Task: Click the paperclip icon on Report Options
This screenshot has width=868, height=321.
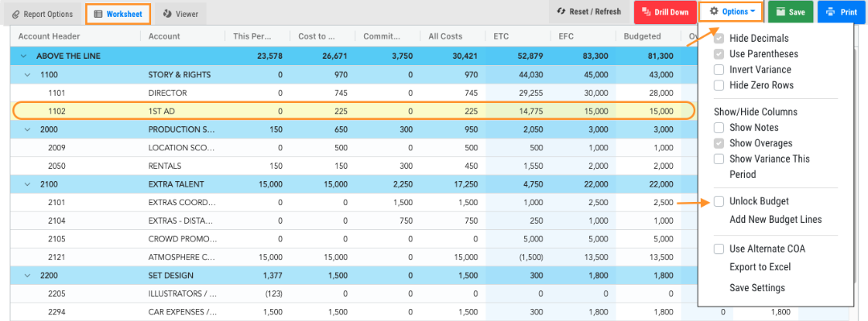Action: point(15,14)
